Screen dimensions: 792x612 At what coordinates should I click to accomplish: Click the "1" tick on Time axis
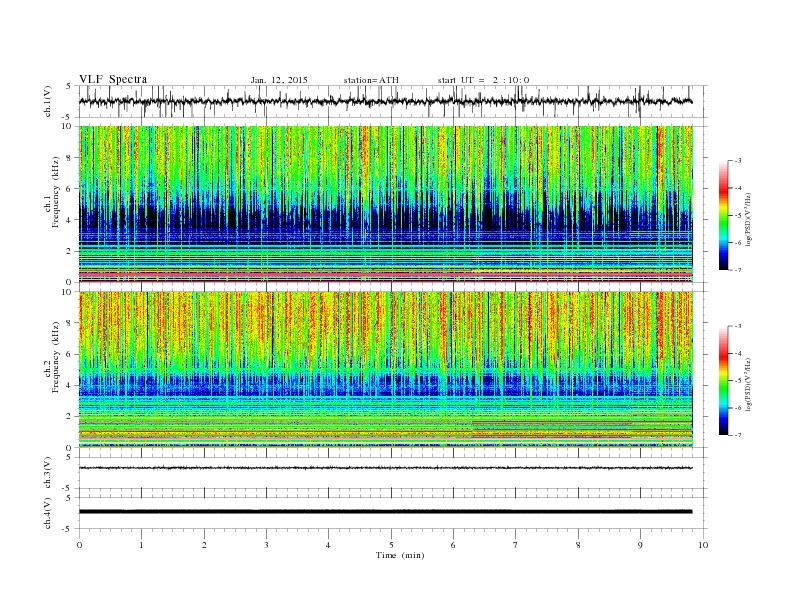click(x=142, y=545)
